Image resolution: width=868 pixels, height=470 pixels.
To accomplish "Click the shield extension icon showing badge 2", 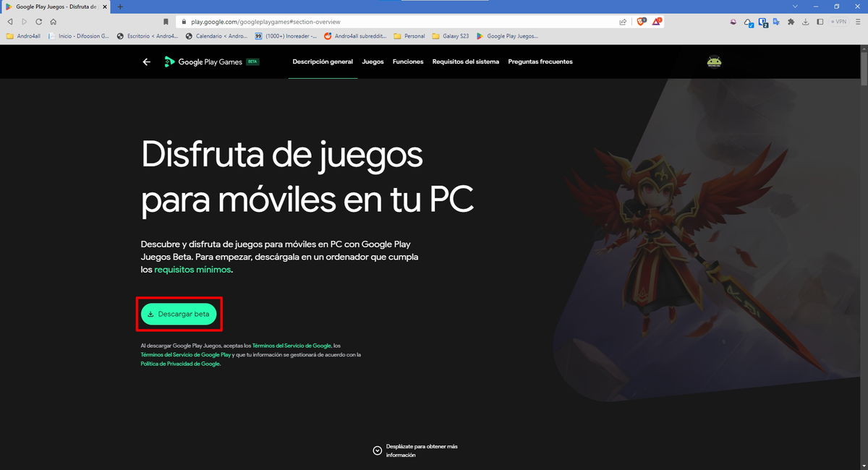I will point(762,22).
